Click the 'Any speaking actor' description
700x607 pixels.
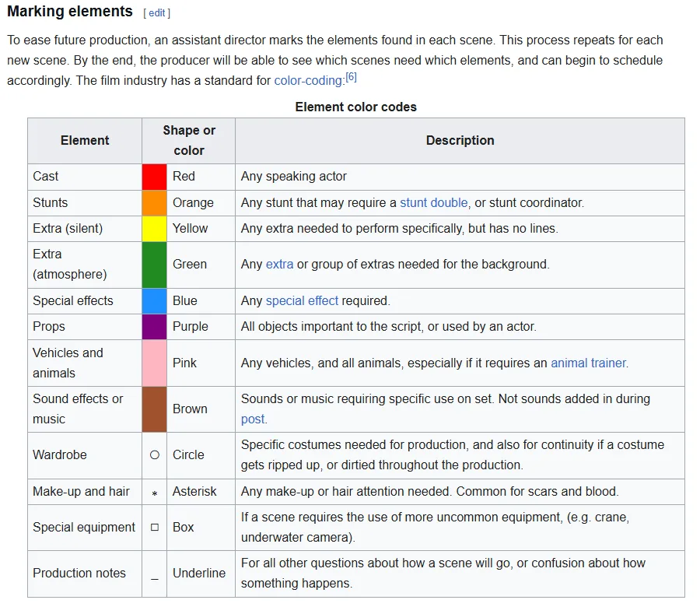(294, 177)
